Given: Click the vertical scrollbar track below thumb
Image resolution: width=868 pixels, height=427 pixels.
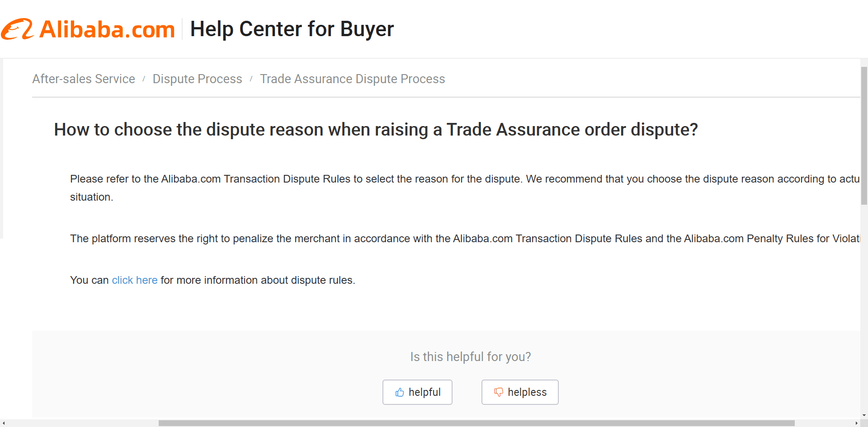Looking at the screenshot, I should tap(864, 307).
